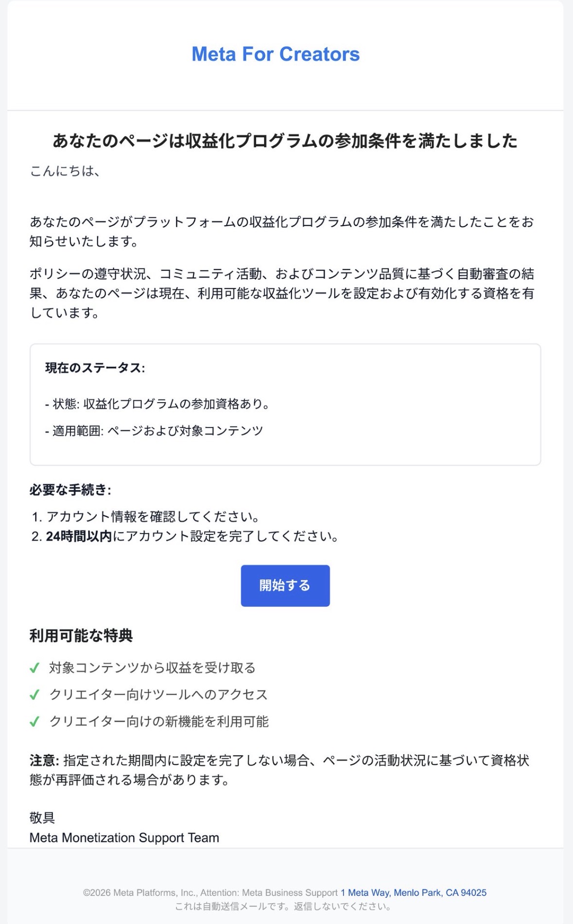Image resolution: width=573 pixels, height=924 pixels.
Task: Click the bold 注意 warning label
Action: [x=44, y=761]
